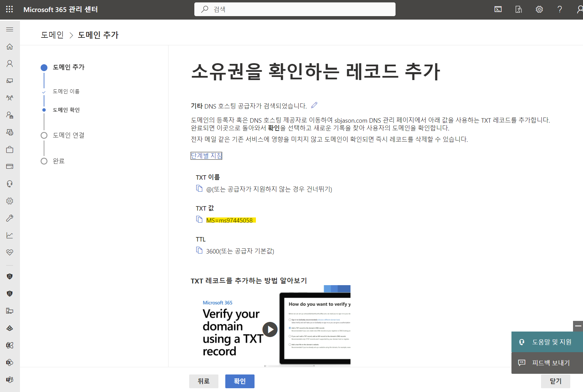This screenshot has height=392, width=583.
Task: Open 도움말 및 지원 panel
Action: pos(547,342)
